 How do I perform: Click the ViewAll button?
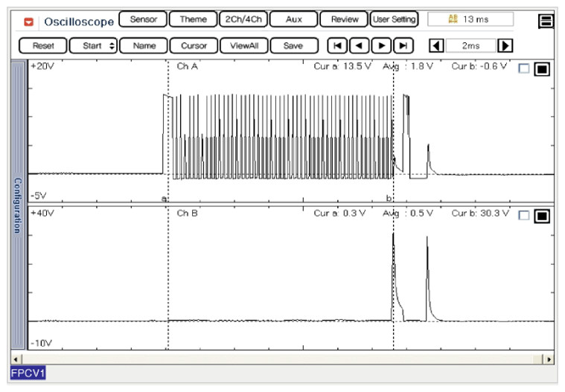pos(243,46)
